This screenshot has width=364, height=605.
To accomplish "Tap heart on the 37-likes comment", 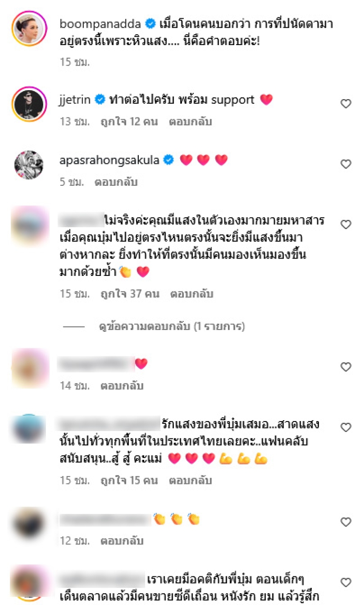I will [346, 224].
